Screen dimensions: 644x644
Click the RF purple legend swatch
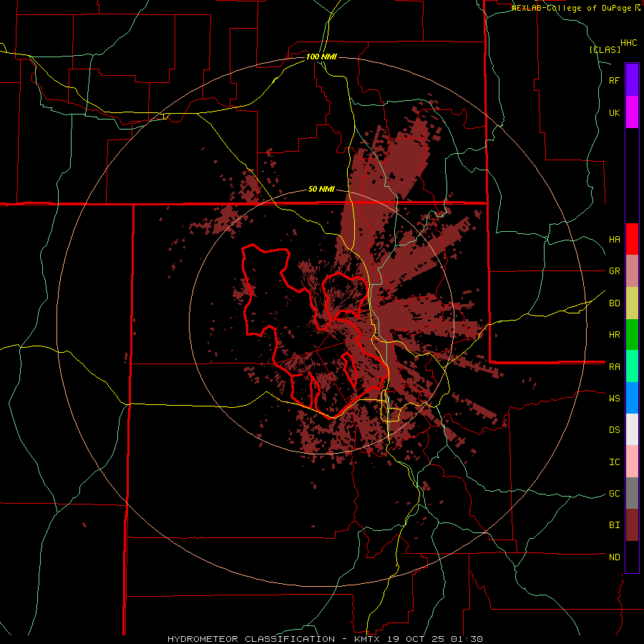coord(632,80)
